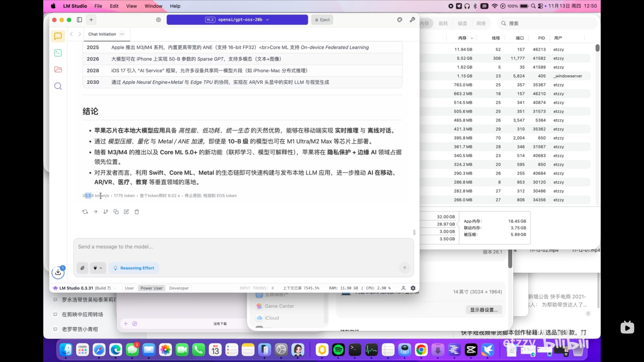Screen dimensions: 644x362
Task: Open My Models folder icon in sidebar
Action: (x=58, y=69)
